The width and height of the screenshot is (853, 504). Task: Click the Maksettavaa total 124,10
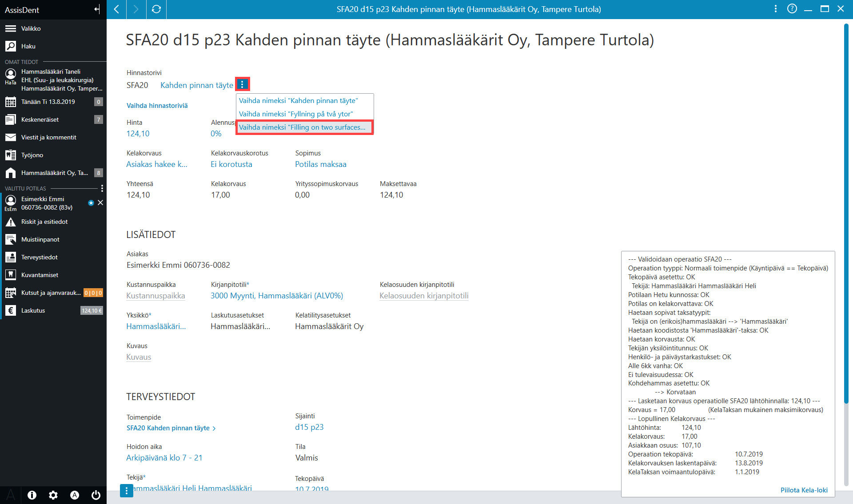pos(391,195)
